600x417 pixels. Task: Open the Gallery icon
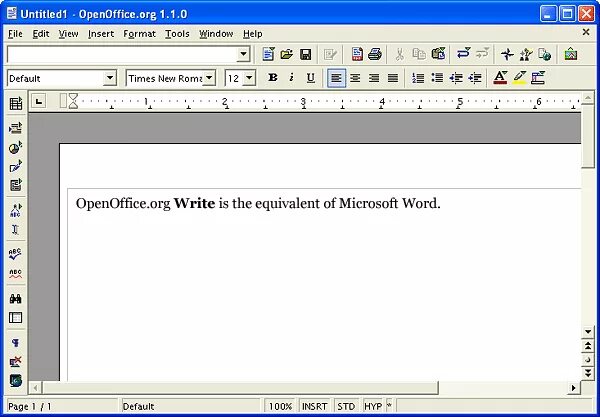[571, 54]
